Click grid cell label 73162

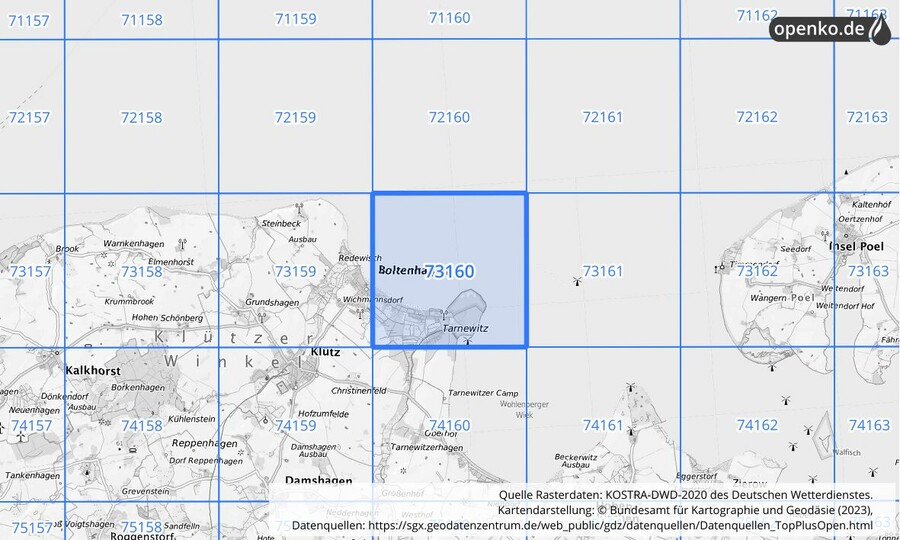757,270
